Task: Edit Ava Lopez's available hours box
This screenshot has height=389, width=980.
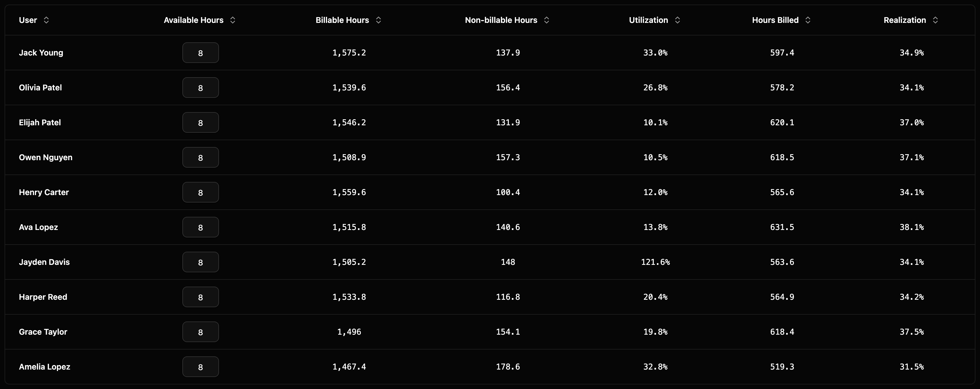Action: [200, 227]
